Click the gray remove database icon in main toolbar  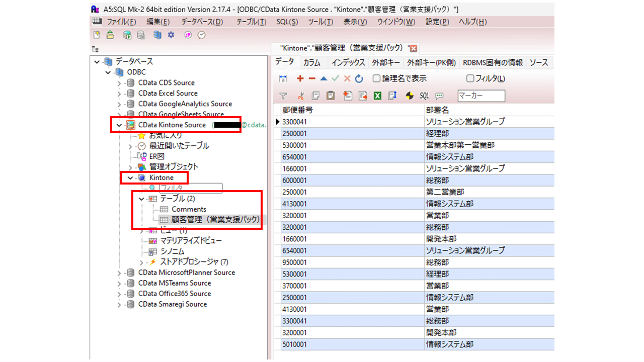click(x=141, y=35)
